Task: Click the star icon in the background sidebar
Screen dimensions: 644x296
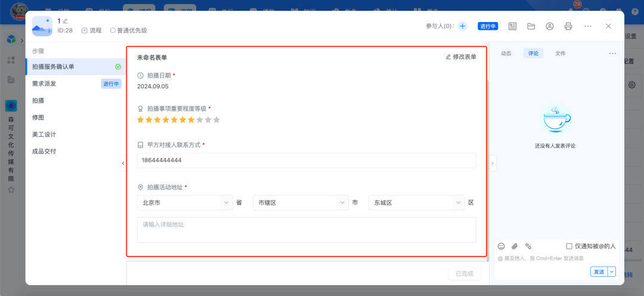Action: (11, 190)
